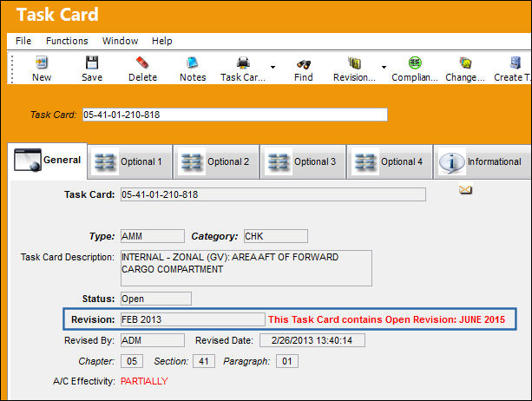Click the envelope mail icon
532x401 pixels.
tap(465, 189)
